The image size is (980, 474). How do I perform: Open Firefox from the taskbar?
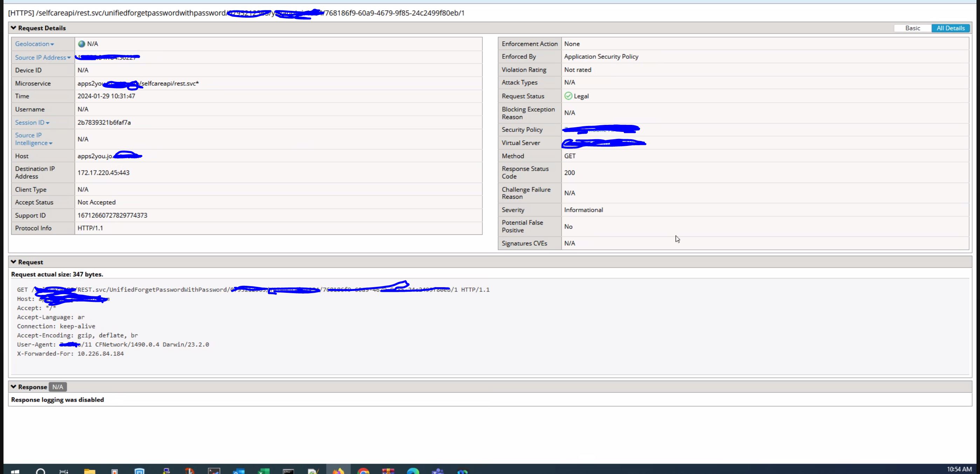(339, 471)
